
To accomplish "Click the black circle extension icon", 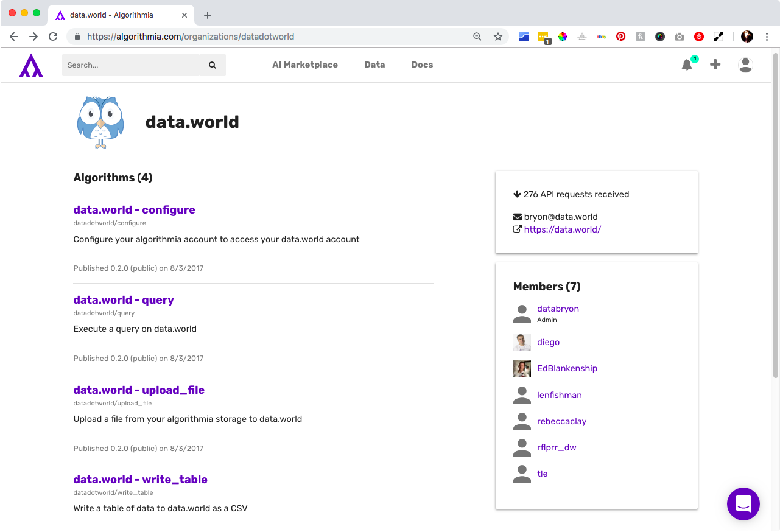I will coord(660,37).
